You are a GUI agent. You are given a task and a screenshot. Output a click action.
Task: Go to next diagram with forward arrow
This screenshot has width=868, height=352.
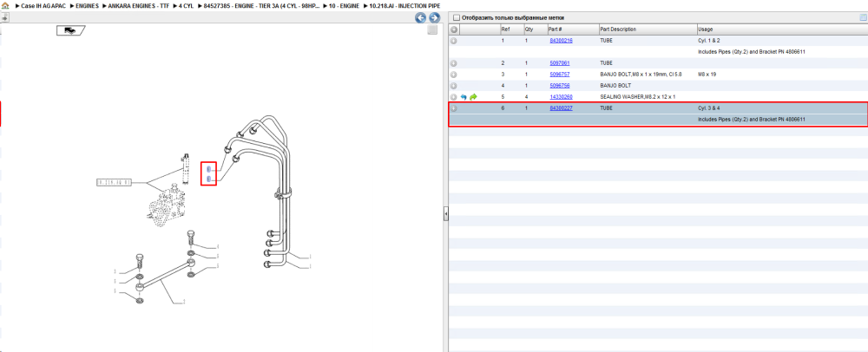(x=434, y=17)
